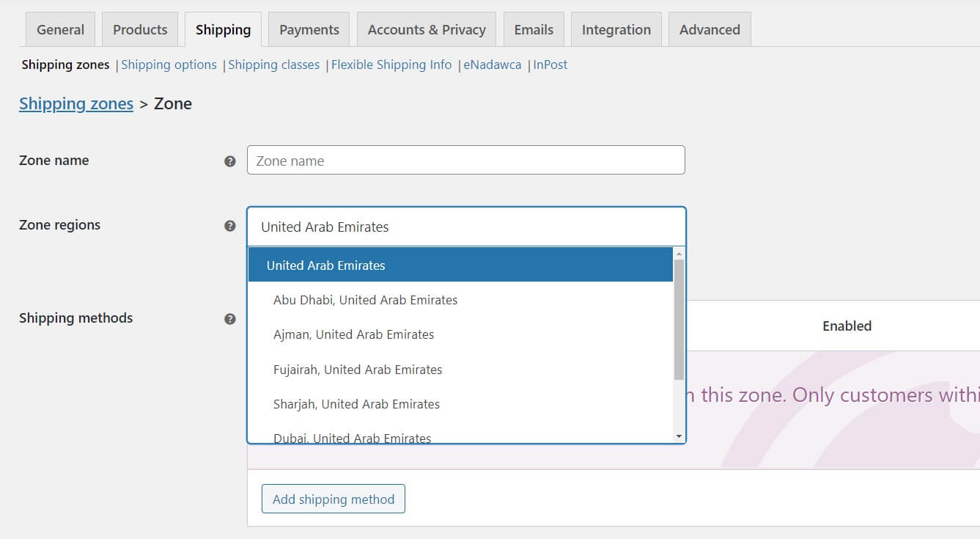Image resolution: width=980 pixels, height=539 pixels.
Task: Open Flexible Shipping Info link
Action: pos(391,65)
